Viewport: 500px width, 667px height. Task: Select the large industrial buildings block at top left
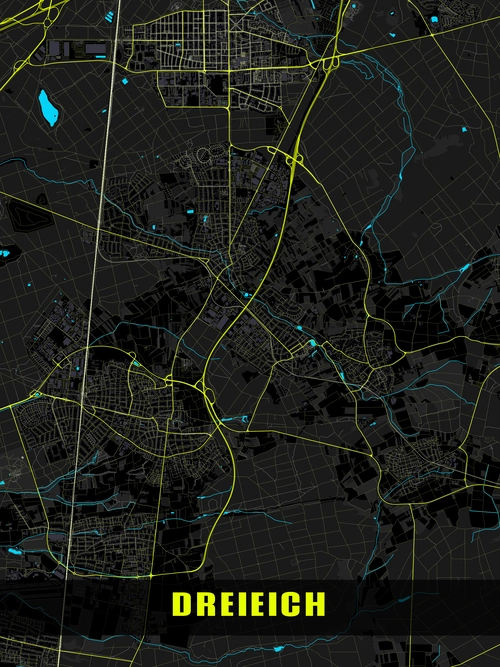click(x=77, y=49)
